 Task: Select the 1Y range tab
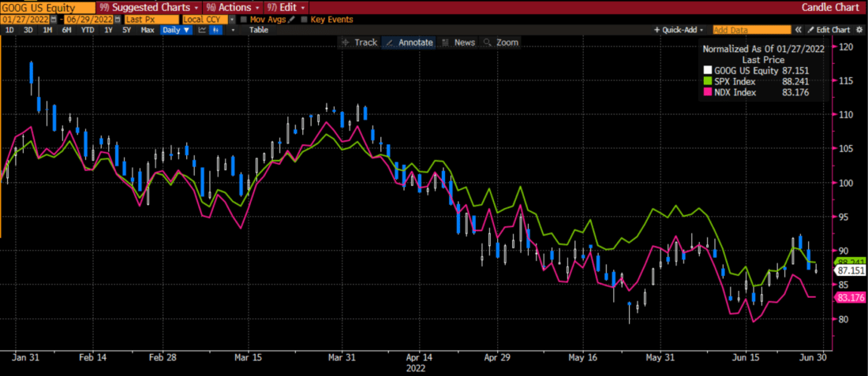108,30
